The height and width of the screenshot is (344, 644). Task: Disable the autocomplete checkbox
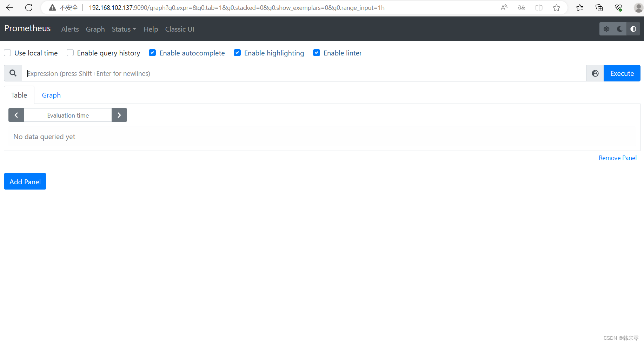pyautogui.click(x=152, y=53)
